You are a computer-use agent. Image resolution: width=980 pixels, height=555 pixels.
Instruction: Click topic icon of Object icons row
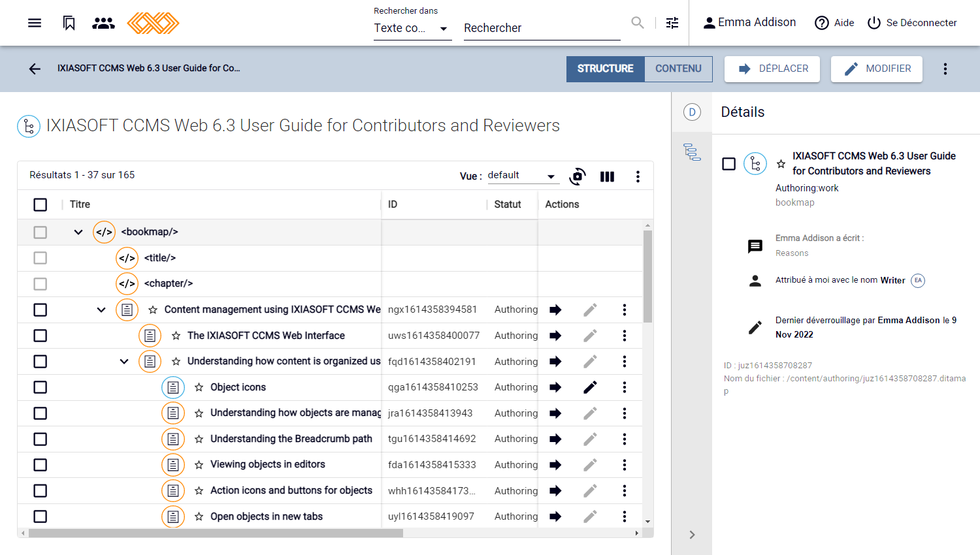[x=173, y=387]
